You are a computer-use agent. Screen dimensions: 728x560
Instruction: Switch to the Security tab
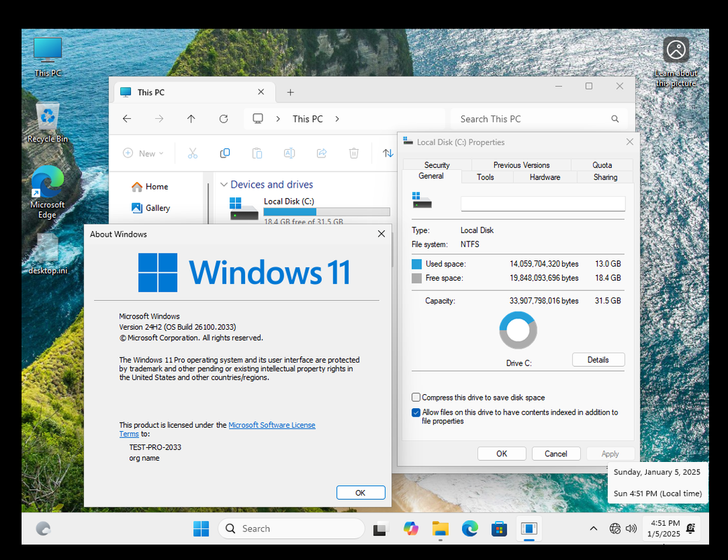point(437,164)
